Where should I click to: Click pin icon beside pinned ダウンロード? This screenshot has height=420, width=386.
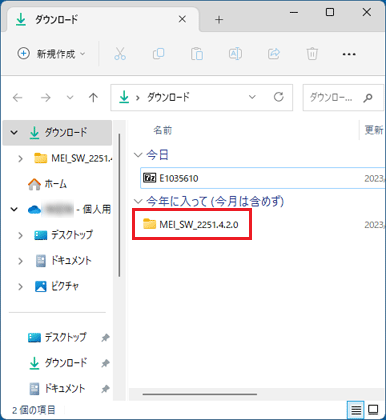coord(105,363)
